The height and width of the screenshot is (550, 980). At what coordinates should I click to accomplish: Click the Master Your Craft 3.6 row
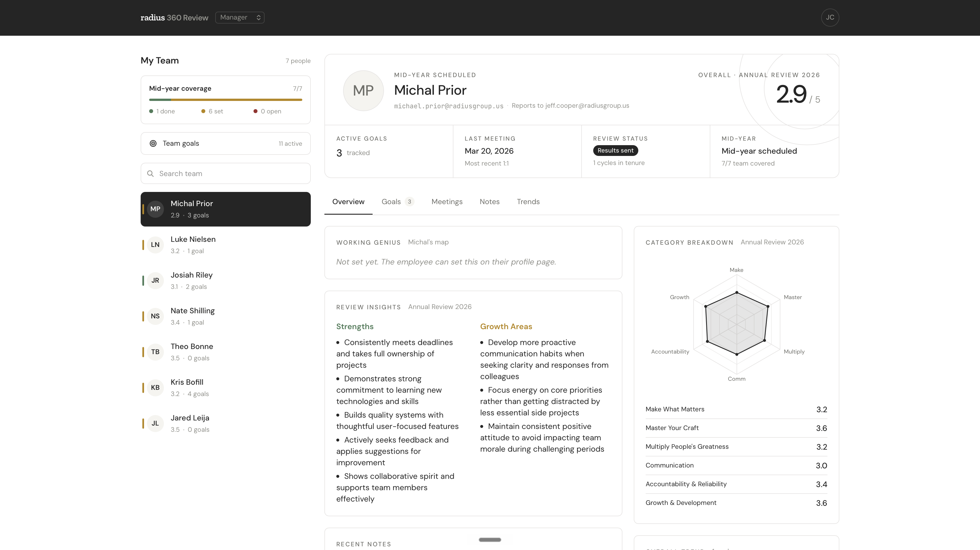736,428
